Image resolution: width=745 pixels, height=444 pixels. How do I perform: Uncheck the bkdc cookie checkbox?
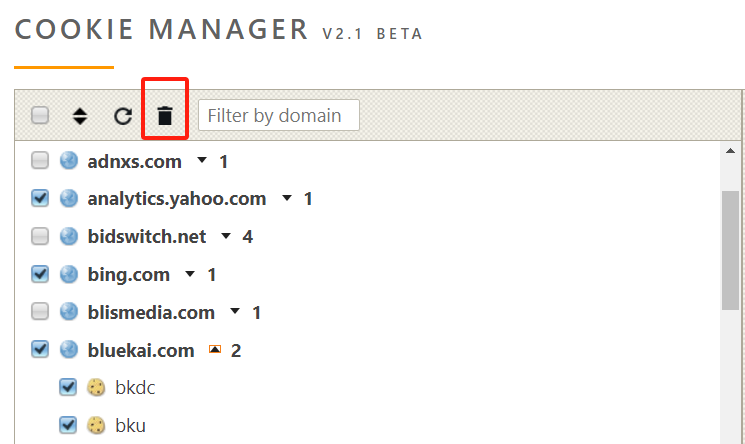pos(68,388)
